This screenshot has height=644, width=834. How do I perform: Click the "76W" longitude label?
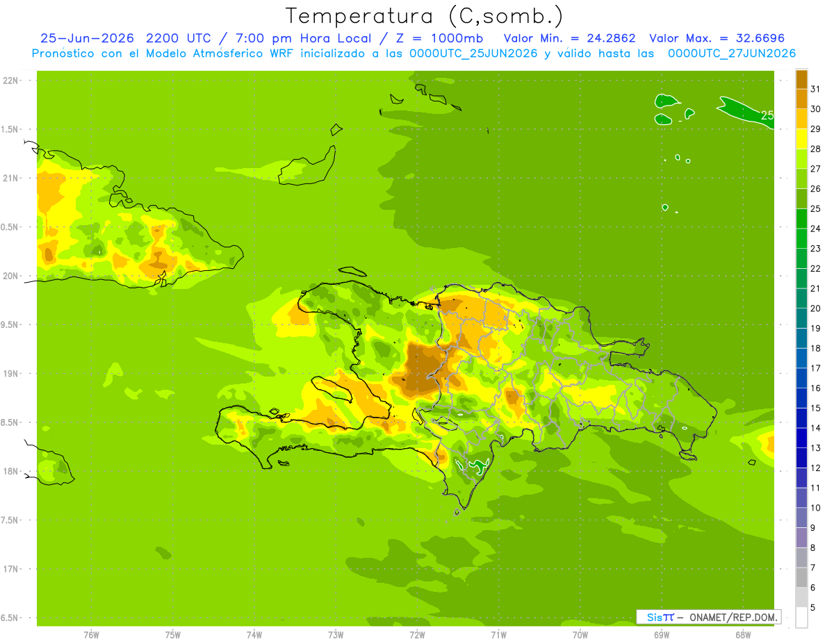pos(91,635)
